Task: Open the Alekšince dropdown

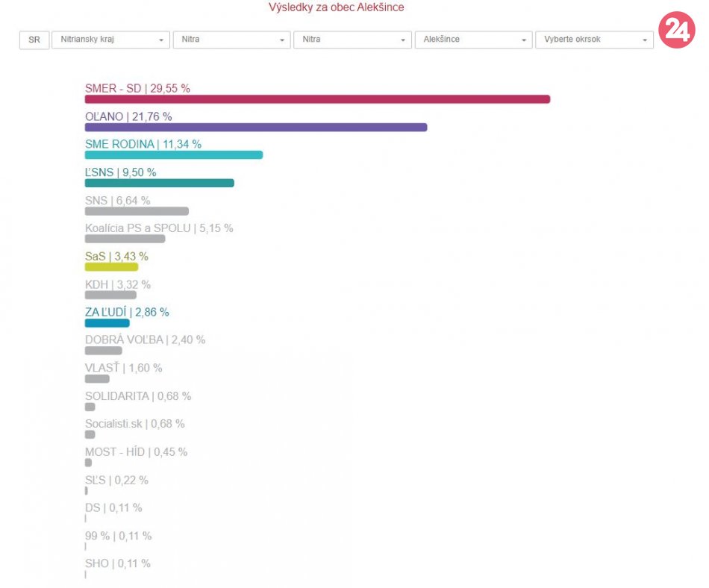Action: (x=473, y=40)
